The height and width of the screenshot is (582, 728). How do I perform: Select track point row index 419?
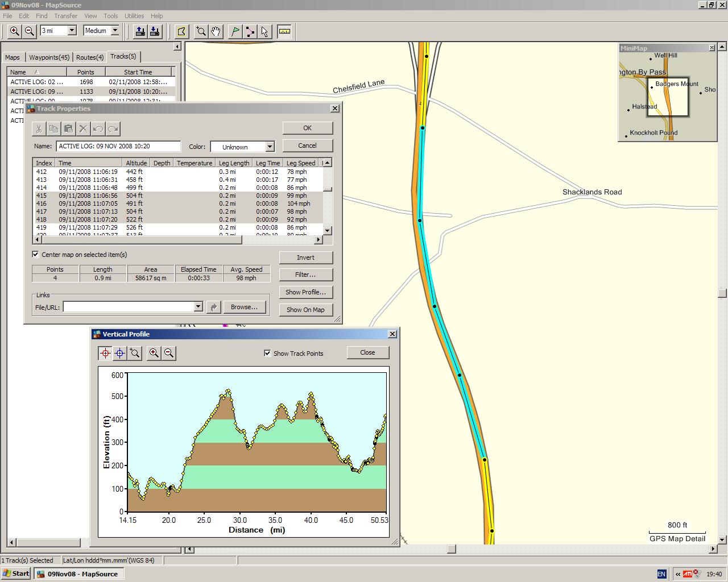point(177,227)
